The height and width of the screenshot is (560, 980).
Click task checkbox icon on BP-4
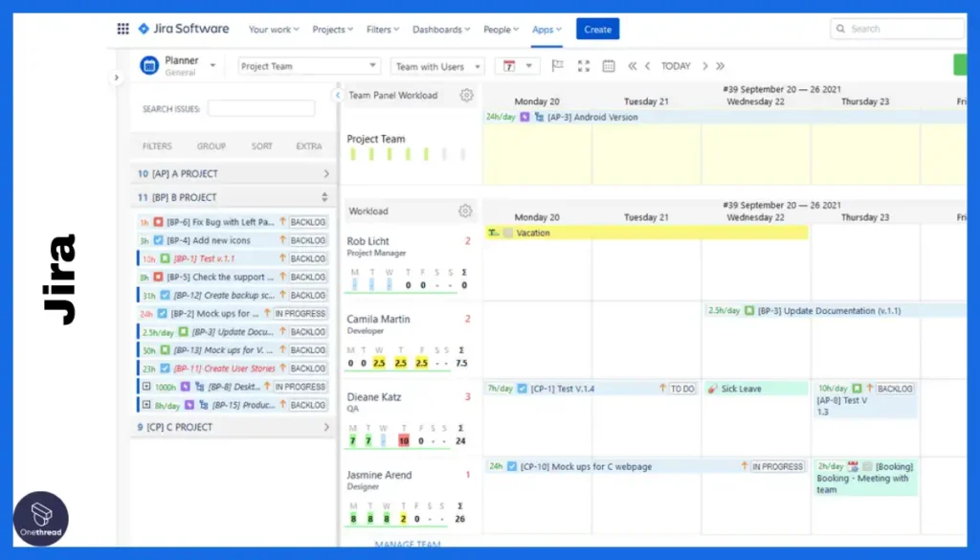coord(159,240)
